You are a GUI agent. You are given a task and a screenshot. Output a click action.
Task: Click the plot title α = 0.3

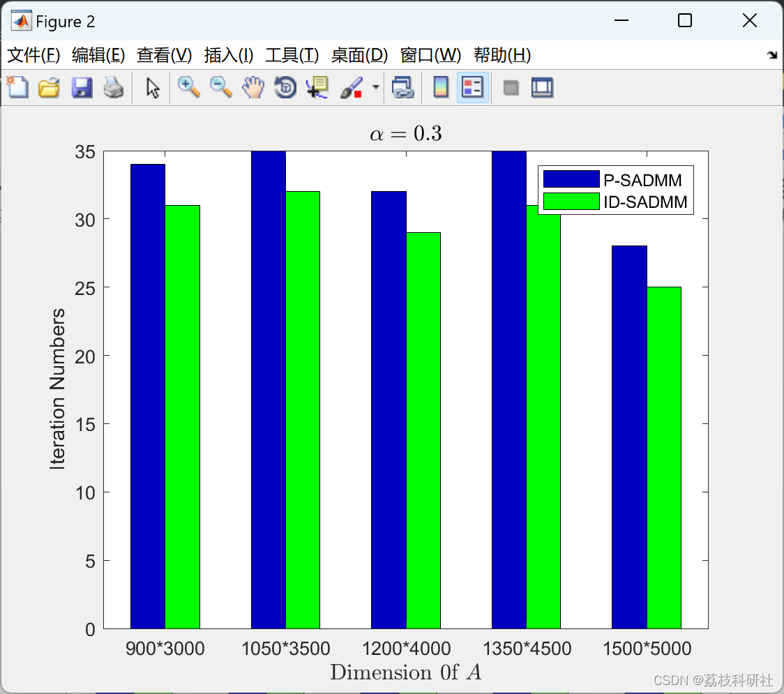[x=406, y=133]
